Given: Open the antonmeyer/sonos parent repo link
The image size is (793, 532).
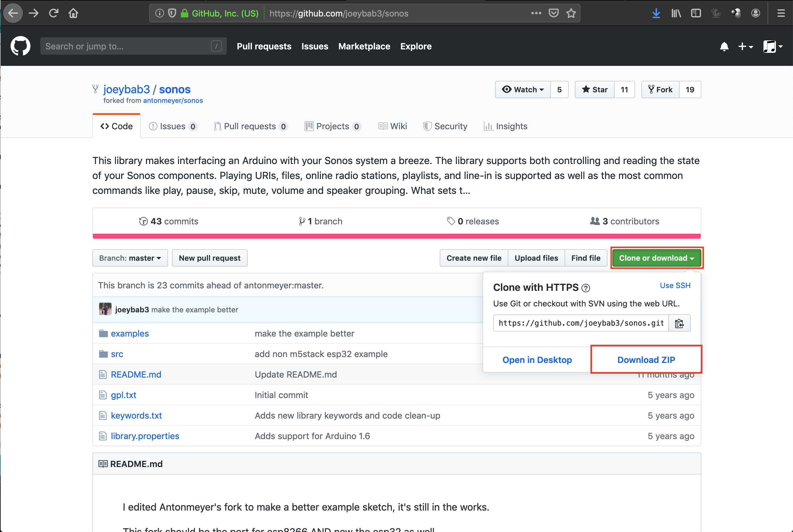Looking at the screenshot, I should tap(173, 100).
